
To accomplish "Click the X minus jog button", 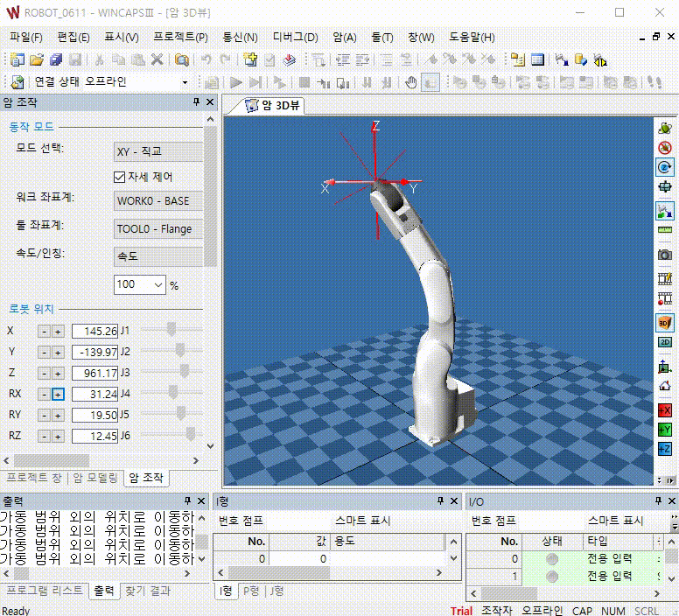I will click(44, 332).
